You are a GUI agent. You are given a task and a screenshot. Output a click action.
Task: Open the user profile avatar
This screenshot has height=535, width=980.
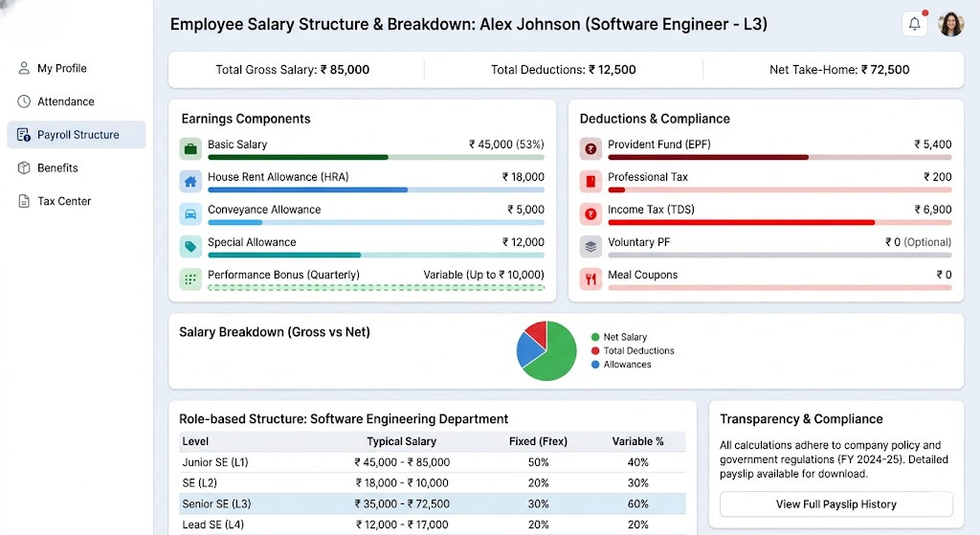point(950,24)
